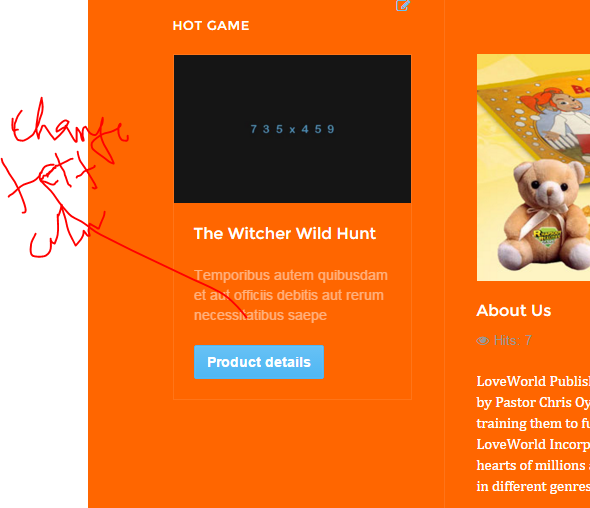Image resolution: width=590 pixels, height=508 pixels.
Task: Click the red handwritten change annotation
Action: (70, 126)
